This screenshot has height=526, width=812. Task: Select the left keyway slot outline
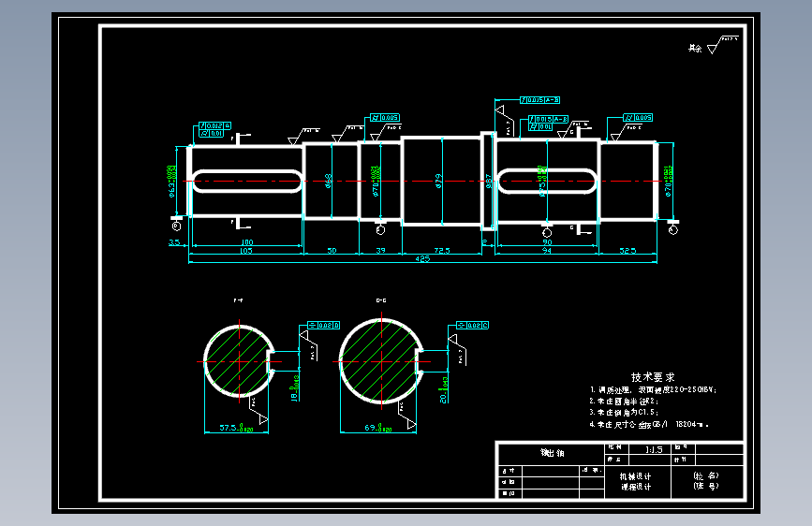[246, 182]
